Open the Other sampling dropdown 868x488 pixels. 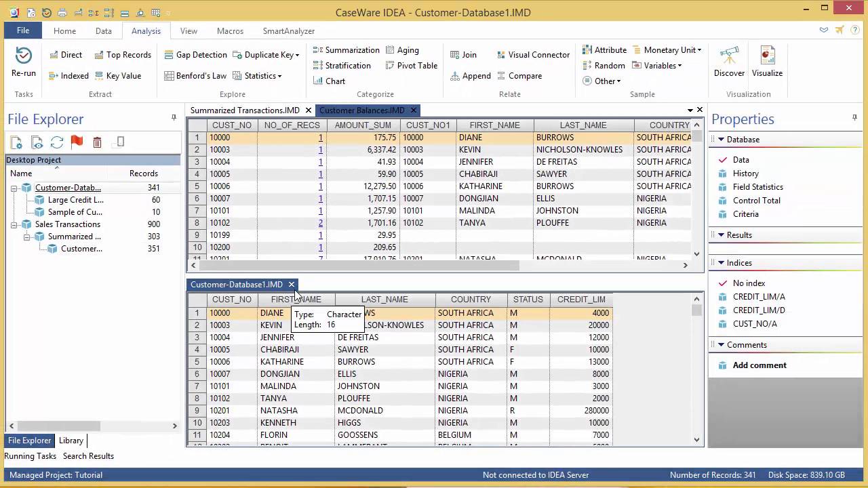coord(601,81)
